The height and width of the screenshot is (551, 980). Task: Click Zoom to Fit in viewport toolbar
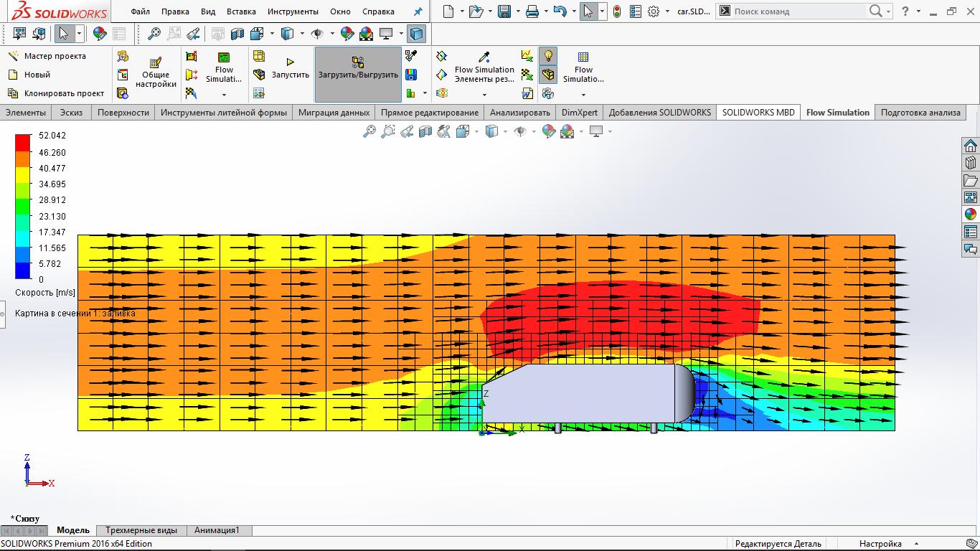pyautogui.click(x=369, y=131)
